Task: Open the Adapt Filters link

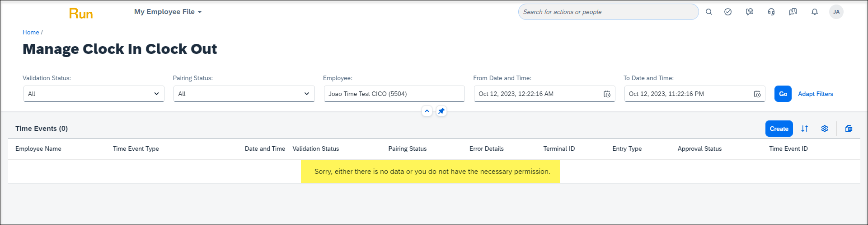Action: coord(816,94)
